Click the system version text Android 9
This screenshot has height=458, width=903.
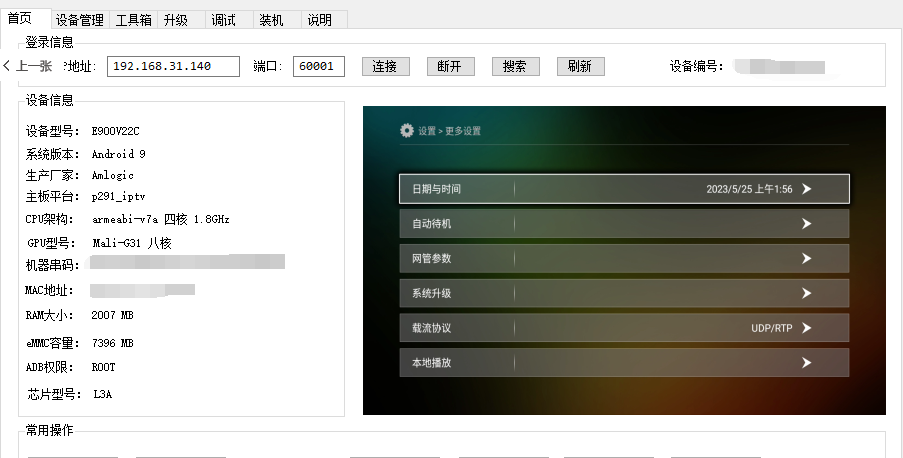[119, 154]
